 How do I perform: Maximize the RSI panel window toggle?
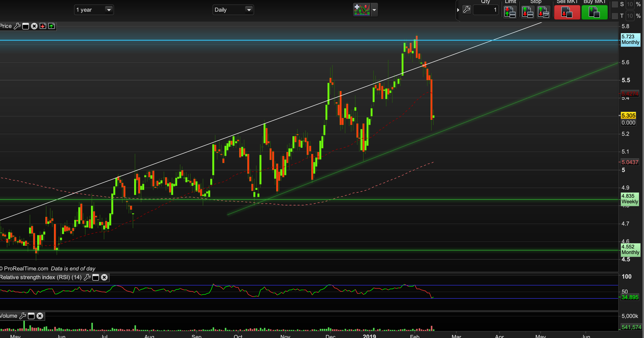pos(96,277)
